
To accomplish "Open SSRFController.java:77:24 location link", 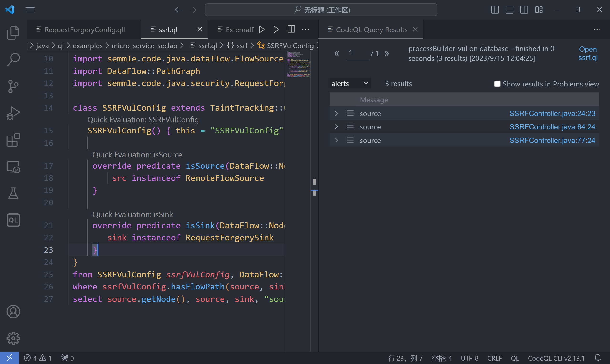I will pyautogui.click(x=552, y=140).
